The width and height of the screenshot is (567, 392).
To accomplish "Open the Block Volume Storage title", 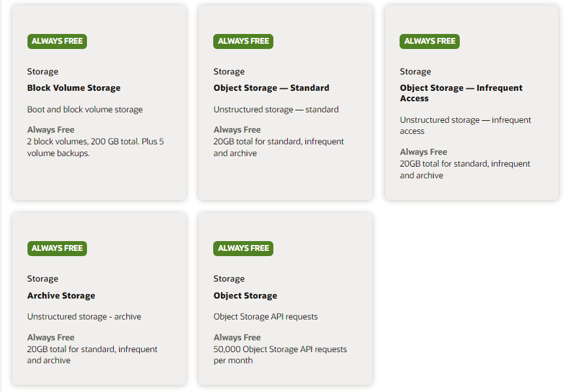I will point(74,88).
